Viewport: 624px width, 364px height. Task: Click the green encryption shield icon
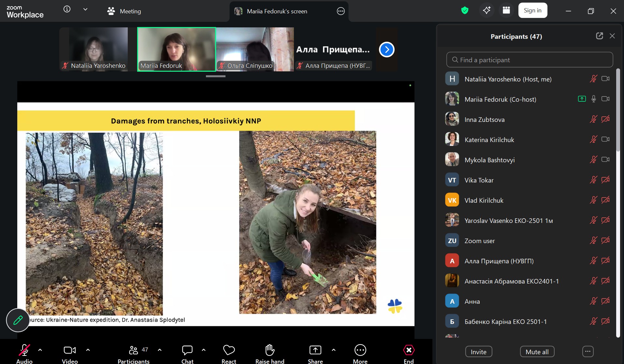coord(465,11)
